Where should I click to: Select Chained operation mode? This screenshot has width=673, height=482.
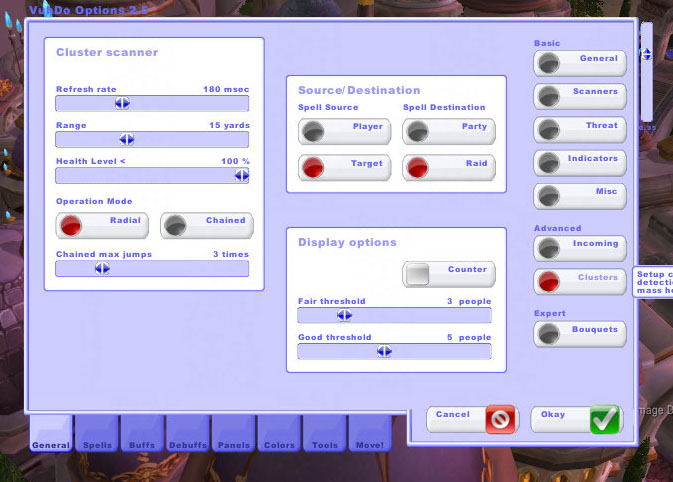pos(206,226)
